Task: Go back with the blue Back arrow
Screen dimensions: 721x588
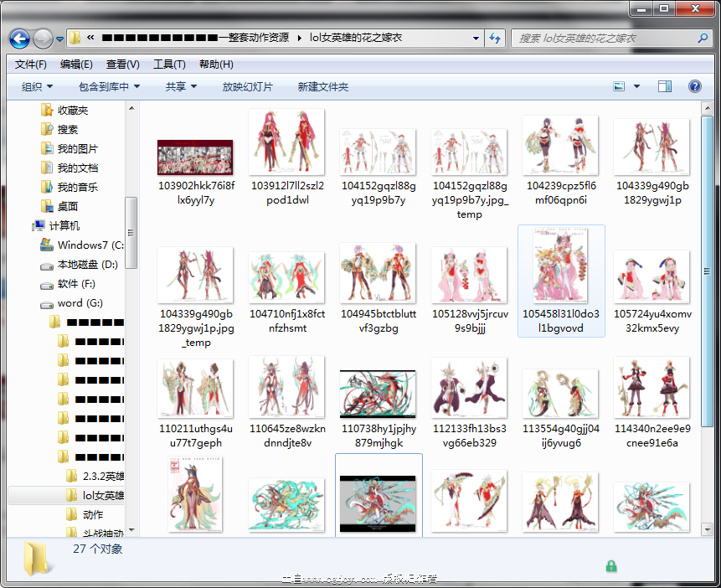Action: [x=19, y=39]
